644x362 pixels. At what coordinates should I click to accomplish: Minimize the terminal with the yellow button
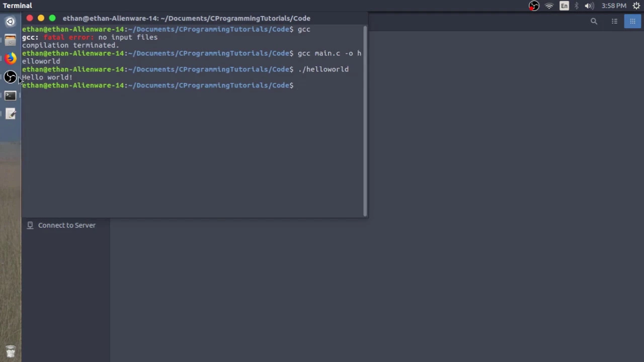click(x=41, y=18)
